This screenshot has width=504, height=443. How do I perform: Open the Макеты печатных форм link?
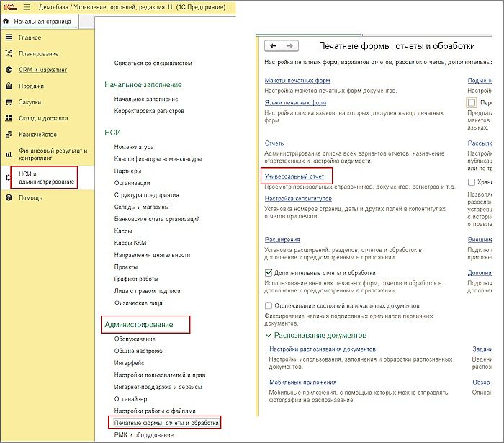(x=297, y=81)
